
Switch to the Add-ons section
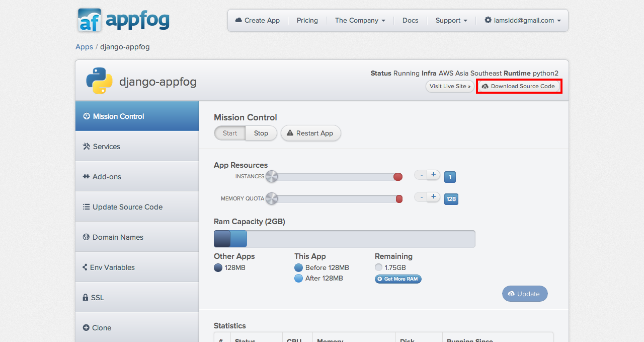137,176
